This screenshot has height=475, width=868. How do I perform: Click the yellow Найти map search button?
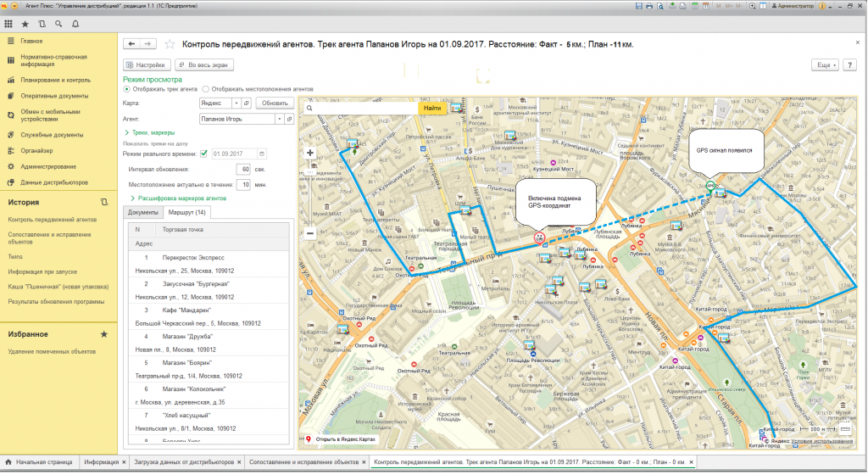[x=432, y=108]
